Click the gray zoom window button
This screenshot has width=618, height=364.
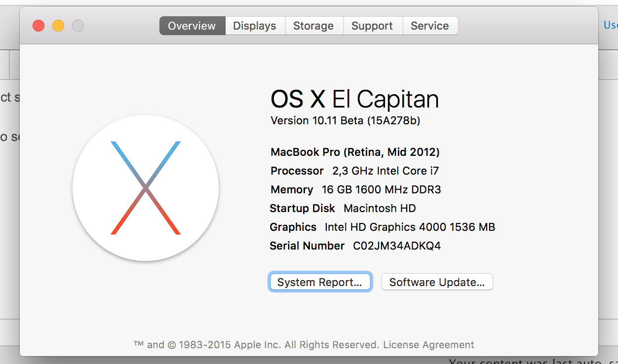point(78,26)
